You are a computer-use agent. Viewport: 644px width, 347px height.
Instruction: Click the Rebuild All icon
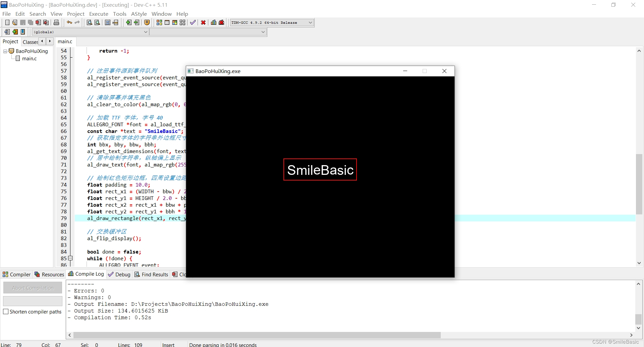(182, 22)
